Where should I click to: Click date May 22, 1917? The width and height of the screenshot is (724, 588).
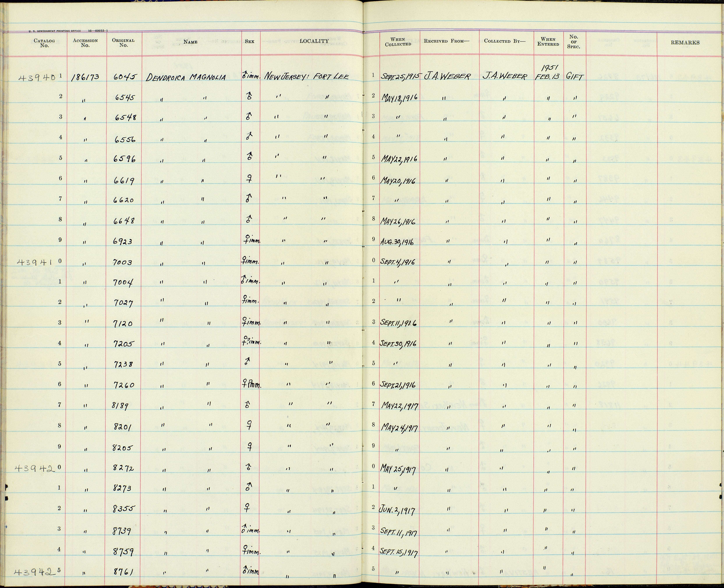pos(400,405)
